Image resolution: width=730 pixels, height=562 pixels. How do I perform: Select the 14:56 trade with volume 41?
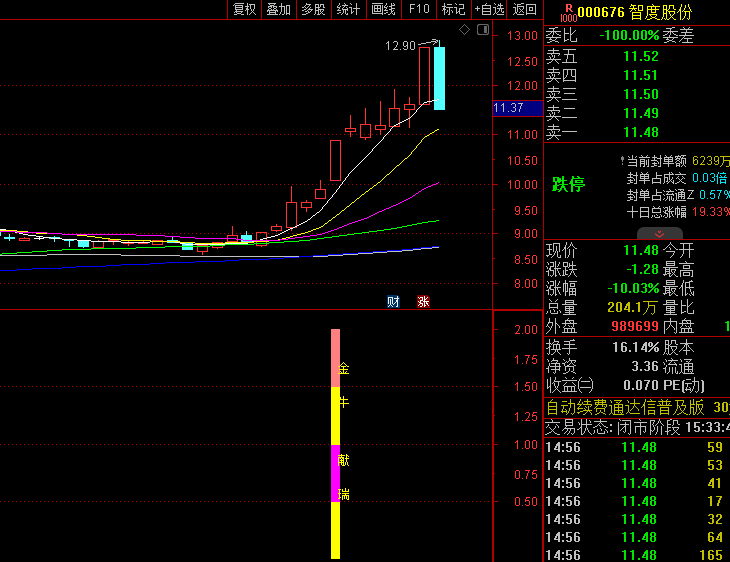637,483
